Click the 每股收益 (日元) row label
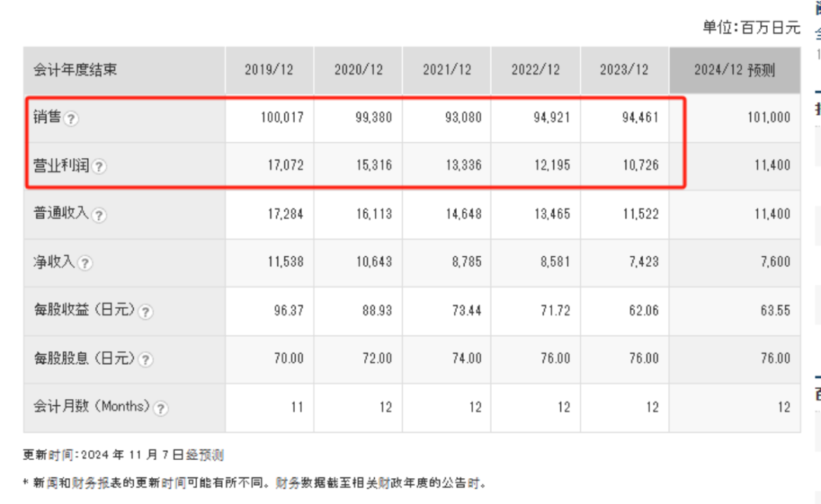 [84, 310]
